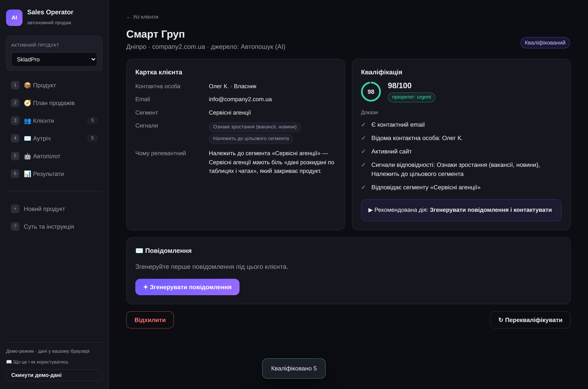Click the plus icon for Новий продукт

[x=15, y=209]
